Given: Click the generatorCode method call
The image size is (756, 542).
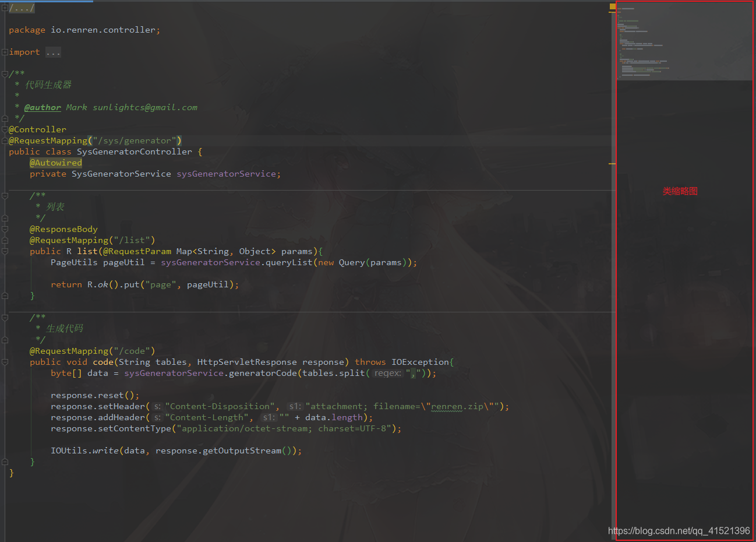Looking at the screenshot, I should (263, 373).
